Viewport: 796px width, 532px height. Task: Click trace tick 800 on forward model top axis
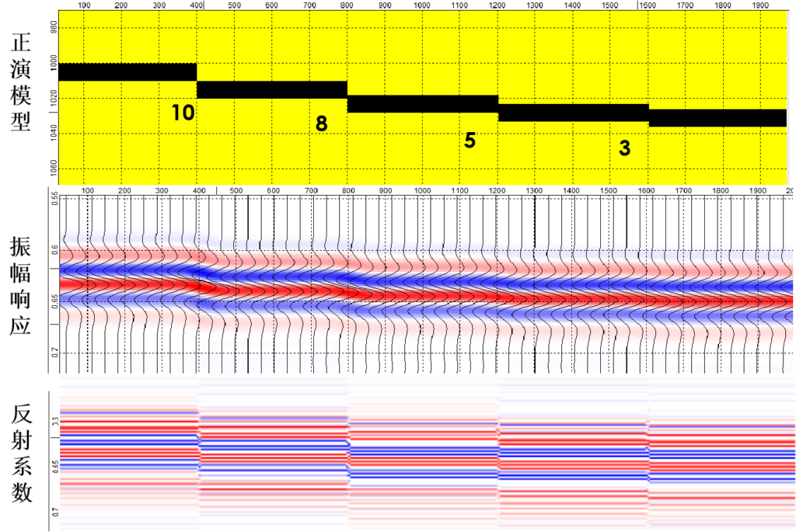(347, 5)
